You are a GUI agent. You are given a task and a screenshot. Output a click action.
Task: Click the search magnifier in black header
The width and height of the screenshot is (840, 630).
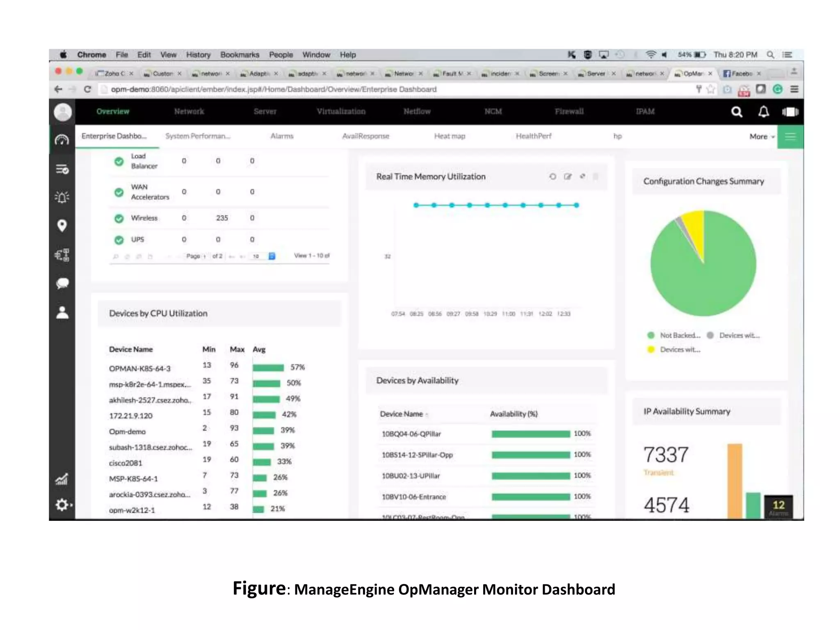click(737, 112)
